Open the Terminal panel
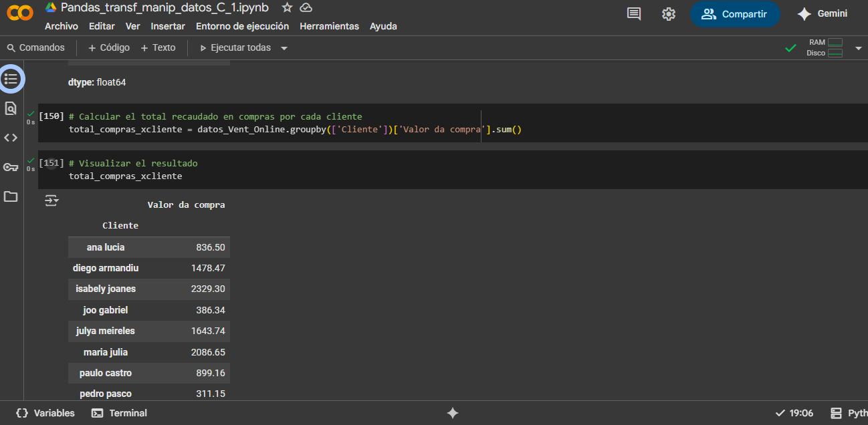The width and height of the screenshot is (868, 425). click(119, 413)
